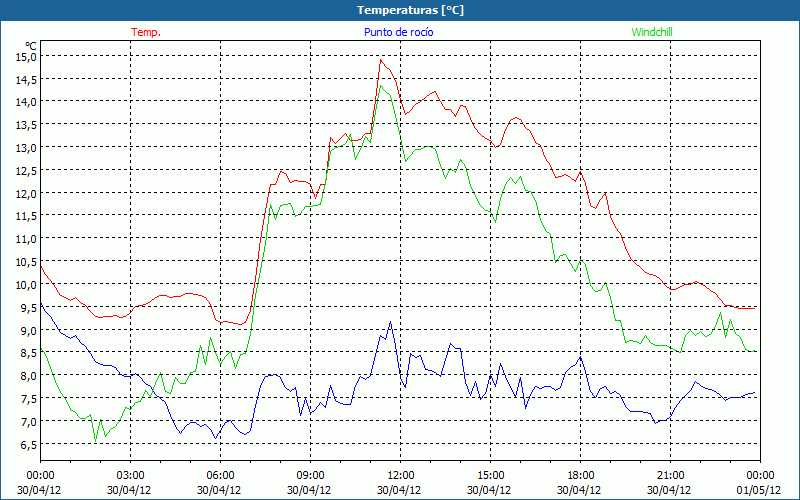Click the 6,5 y-axis value
The image size is (800, 500).
[28, 444]
